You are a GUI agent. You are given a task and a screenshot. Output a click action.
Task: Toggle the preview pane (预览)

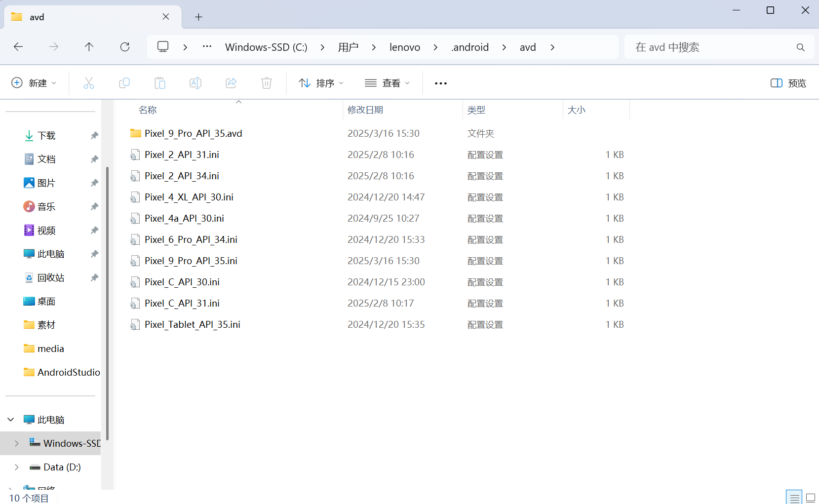788,83
